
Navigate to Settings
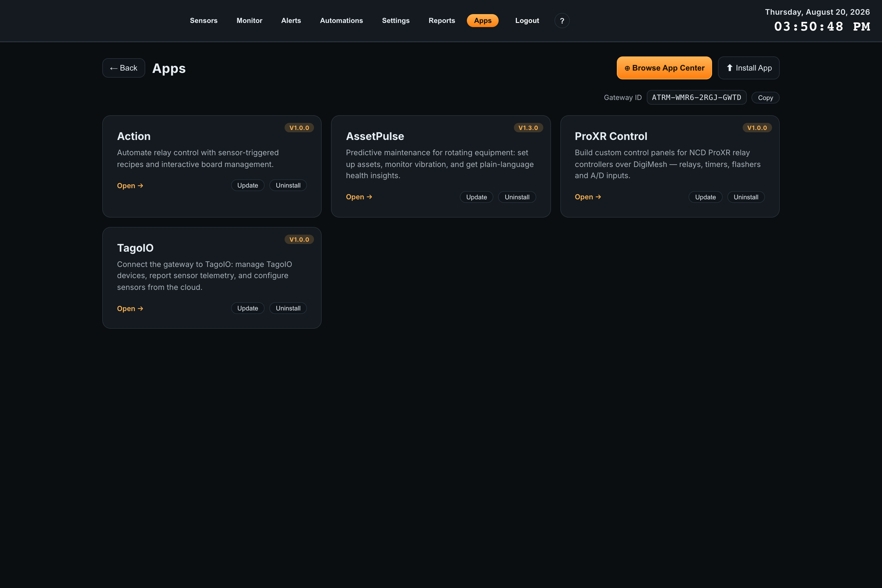coord(396,21)
